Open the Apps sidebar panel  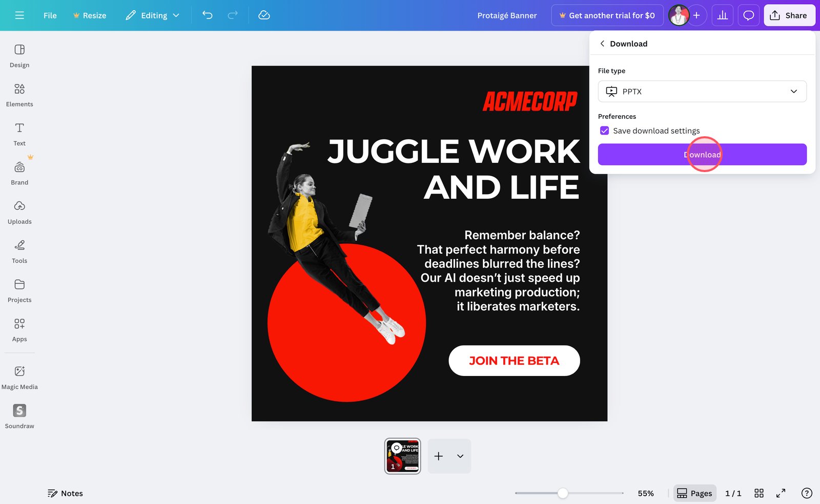(x=19, y=330)
